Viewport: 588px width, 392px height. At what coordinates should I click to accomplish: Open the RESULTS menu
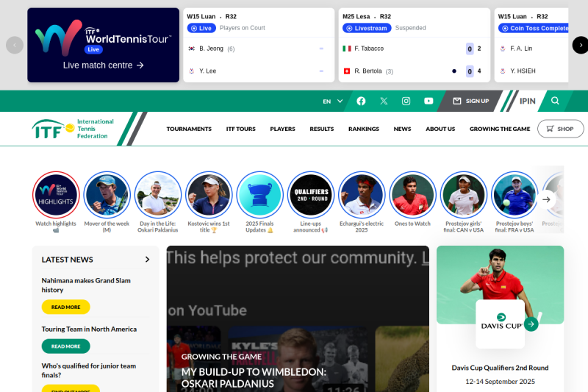coord(322,129)
